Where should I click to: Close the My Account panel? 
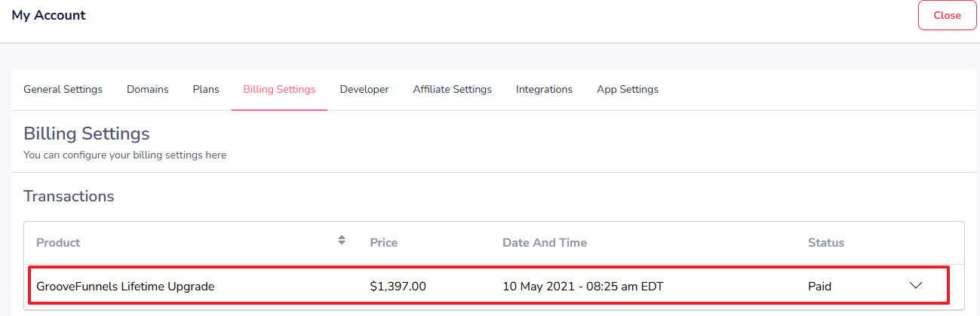(947, 15)
